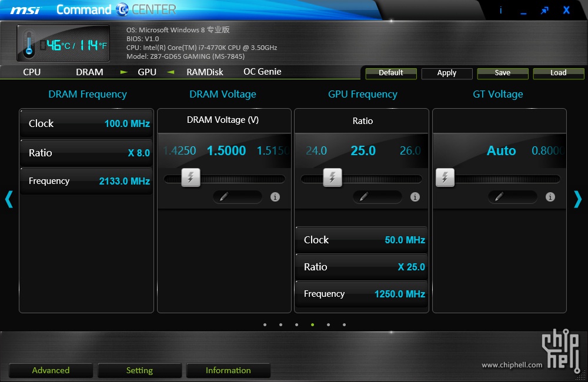Click the GPU Frequency heading
This screenshot has width=588, height=382.
click(363, 94)
